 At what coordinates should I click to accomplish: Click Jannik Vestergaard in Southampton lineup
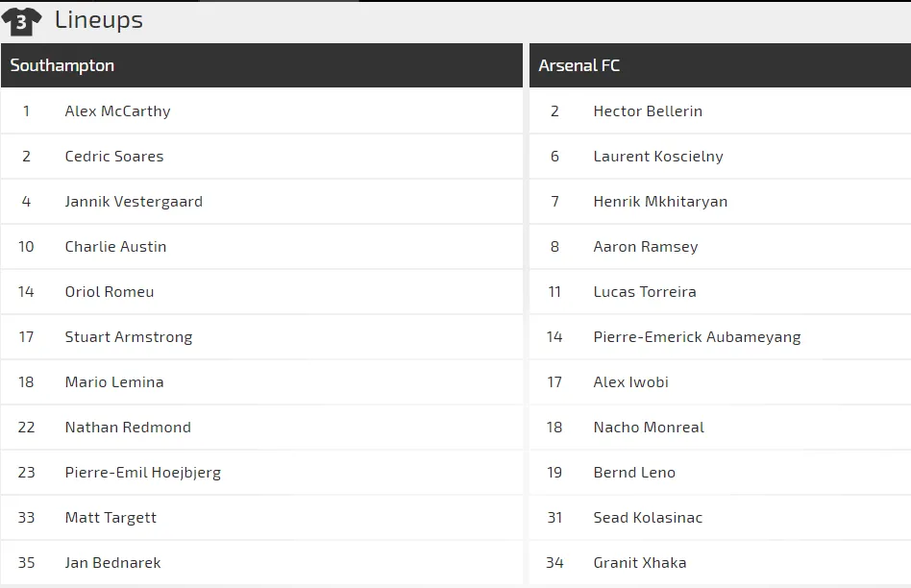134,202
